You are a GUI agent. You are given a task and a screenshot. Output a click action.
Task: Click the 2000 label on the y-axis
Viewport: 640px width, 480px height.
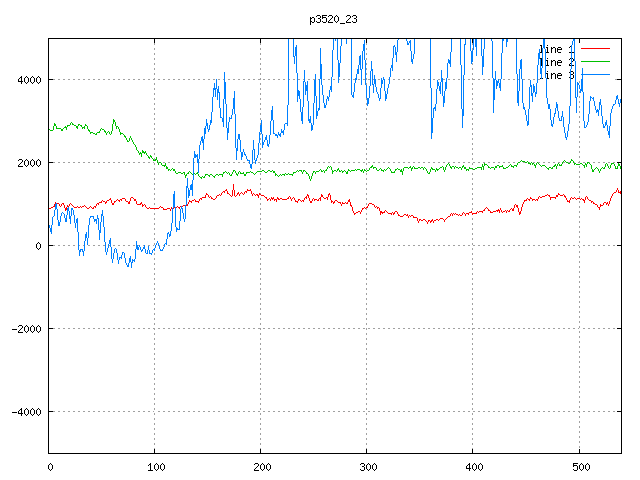pyautogui.click(x=28, y=163)
